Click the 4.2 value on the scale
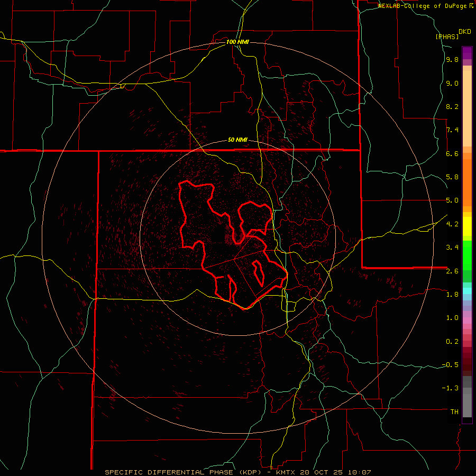This screenshot has height=476, width=476. pyautogui.click(x=452, y=224)
